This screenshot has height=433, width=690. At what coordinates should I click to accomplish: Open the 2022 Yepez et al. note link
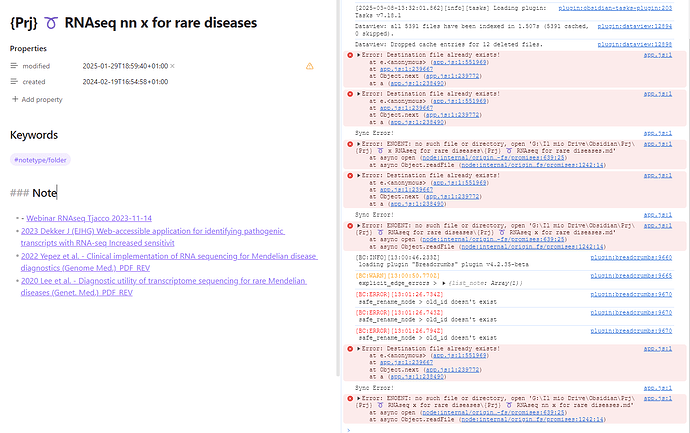(x=169, y=262)
